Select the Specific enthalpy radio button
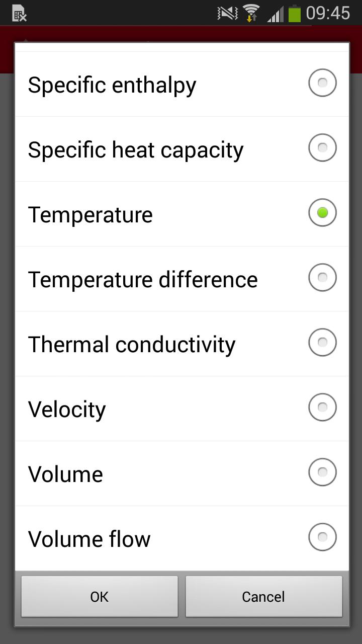The height and width of the screenshot is (644, 362). (x=322, y=83)
